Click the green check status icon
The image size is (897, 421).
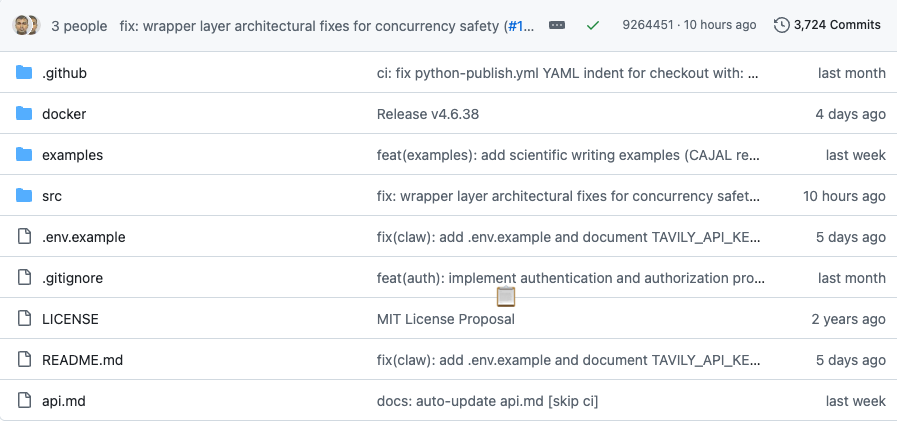[593, 26]
